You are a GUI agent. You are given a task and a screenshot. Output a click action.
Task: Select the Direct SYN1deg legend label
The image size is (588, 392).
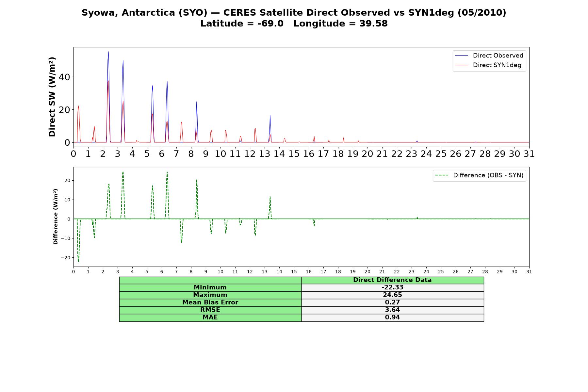tap(497, 65)
